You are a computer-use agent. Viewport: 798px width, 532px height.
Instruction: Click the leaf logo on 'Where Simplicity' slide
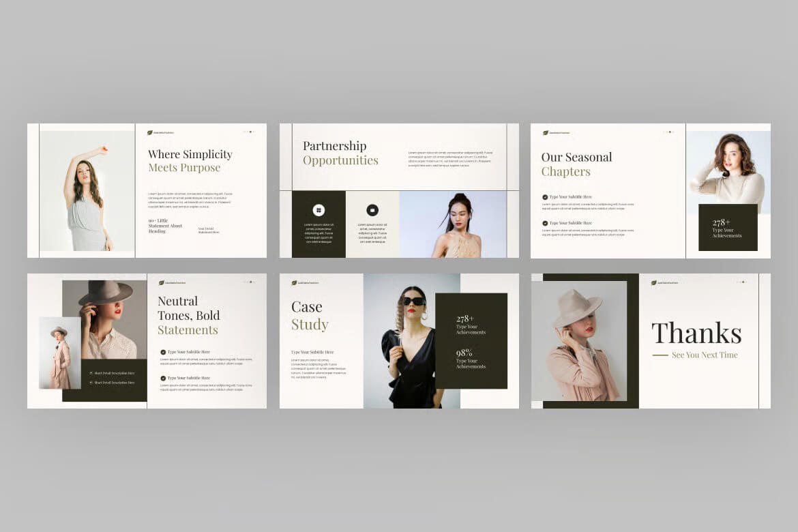150,133
